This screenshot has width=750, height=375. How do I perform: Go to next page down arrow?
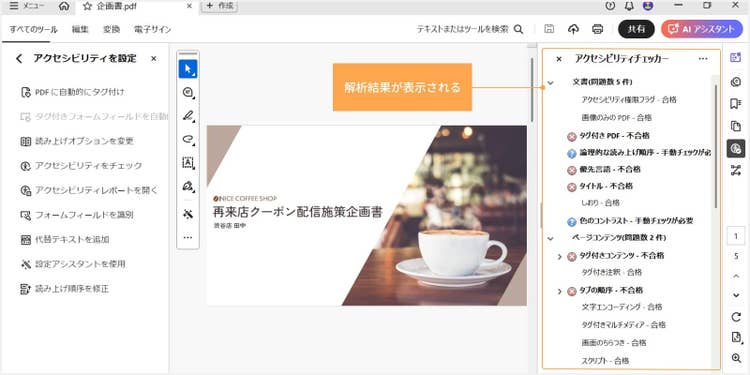[x=736, y=295]
